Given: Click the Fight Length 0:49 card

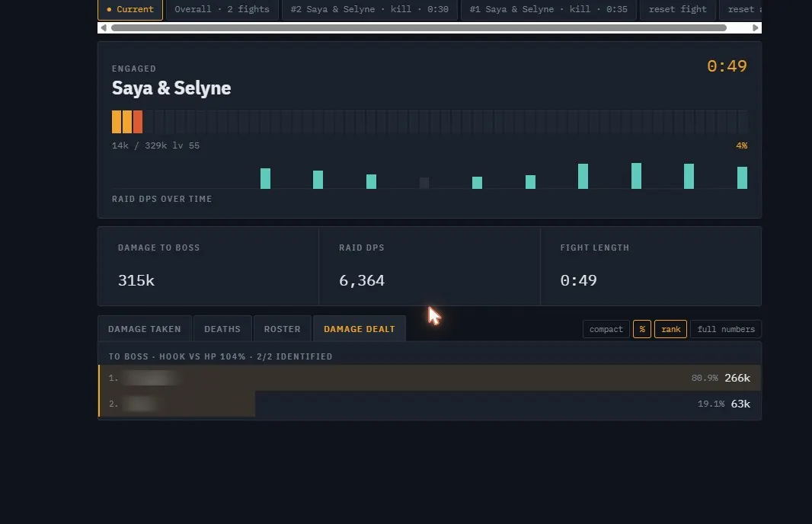Looking at the screenshot, I should click(651, 266).
